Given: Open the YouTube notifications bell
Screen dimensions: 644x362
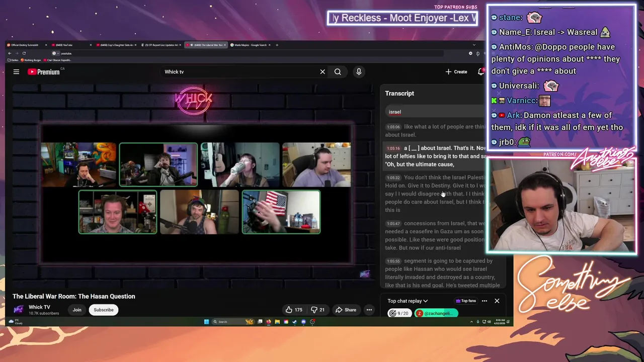Looking at the screenshot, I should tap(481, 72).
